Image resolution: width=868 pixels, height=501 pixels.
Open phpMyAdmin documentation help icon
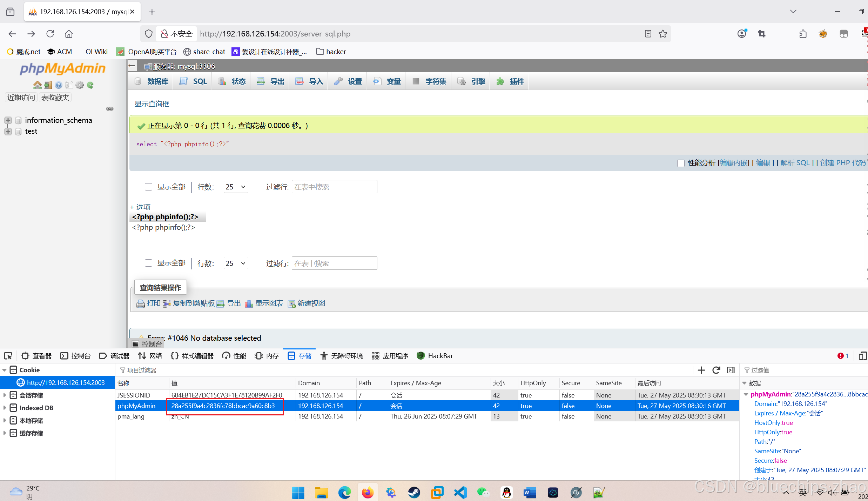pos(59,85)
